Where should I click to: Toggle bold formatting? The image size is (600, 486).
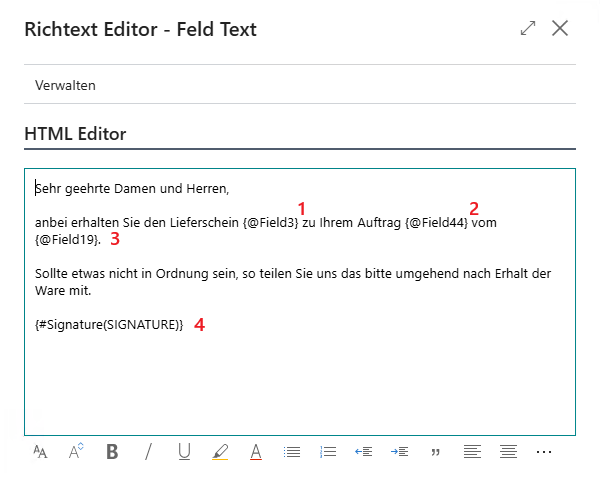coord(112,452)
